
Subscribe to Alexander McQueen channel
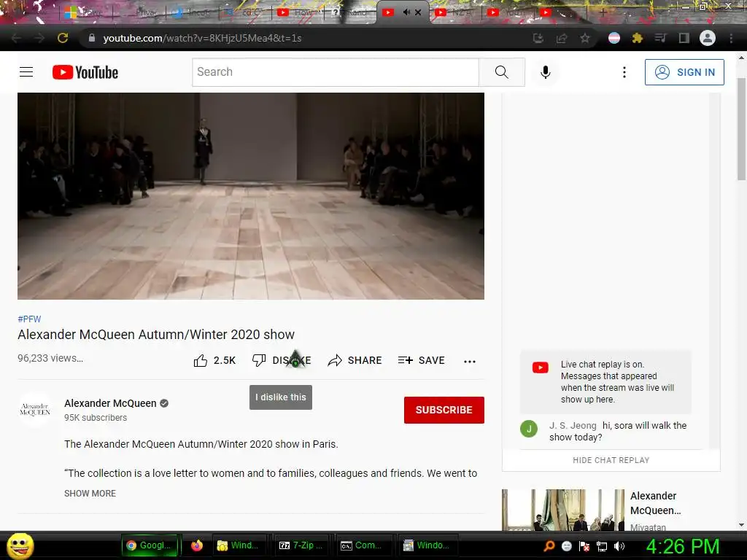[444, 410]
